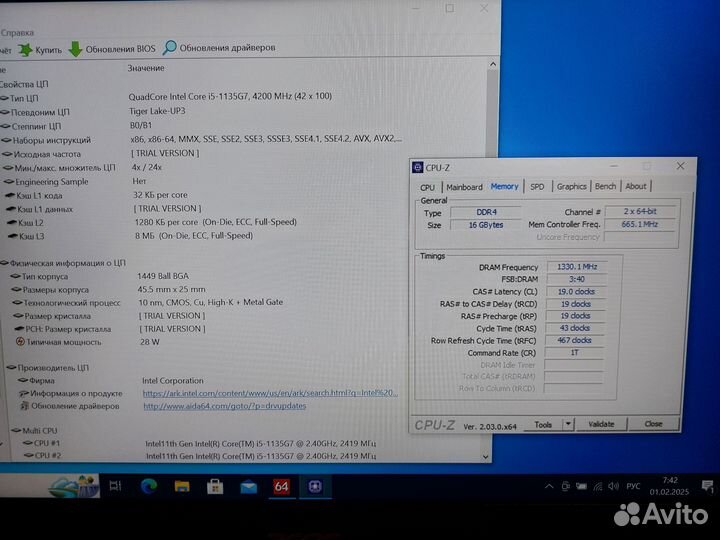This screenshot has height=540, width=720.
Task: Select the Наборы инструкций row
Action: (x=201, y=140)
